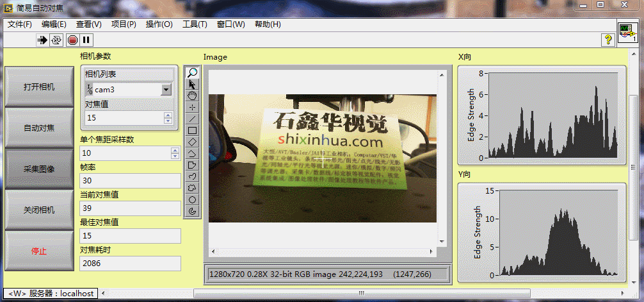Click the Run Continuously icon
The height and width of the screenshot is (302, 644).
coord(57,40)
